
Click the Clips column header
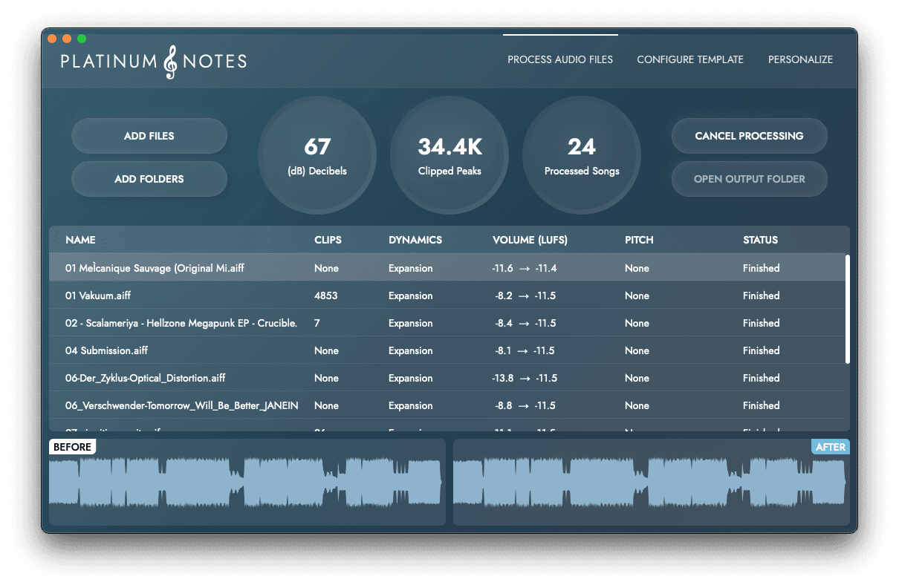pyautogui.click(x=328, y=240)
